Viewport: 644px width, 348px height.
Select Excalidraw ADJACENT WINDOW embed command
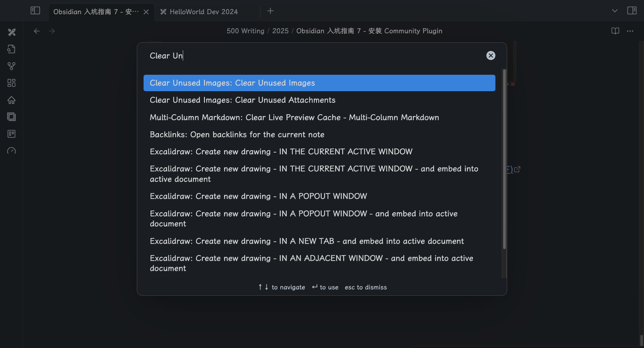click(319, 263)
